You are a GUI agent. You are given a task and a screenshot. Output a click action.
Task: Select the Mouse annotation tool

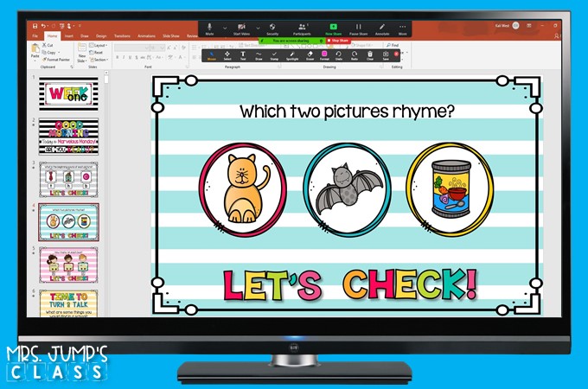(212, 55)
